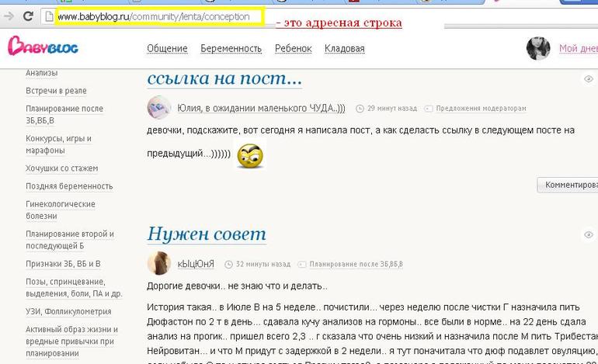Open the Кладовая menu
598x364 pixels.
tap(344, 49)
